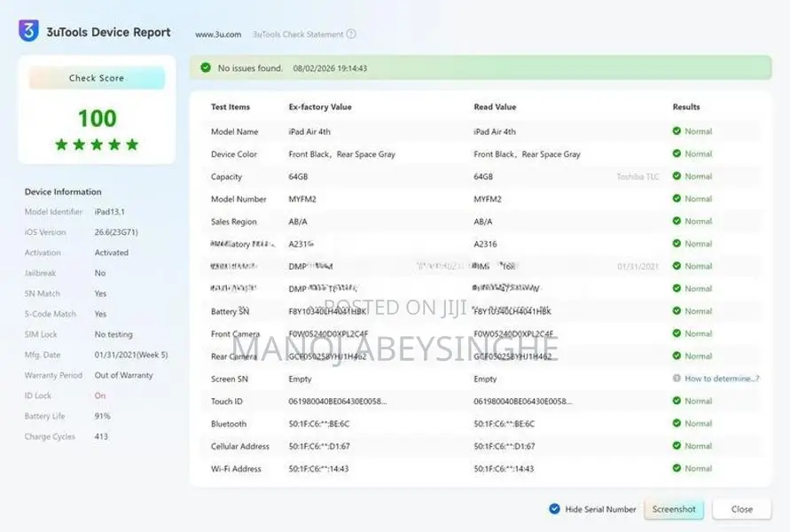
Task: Click the Ex-factory Value column header
Action: pos(320,106)
